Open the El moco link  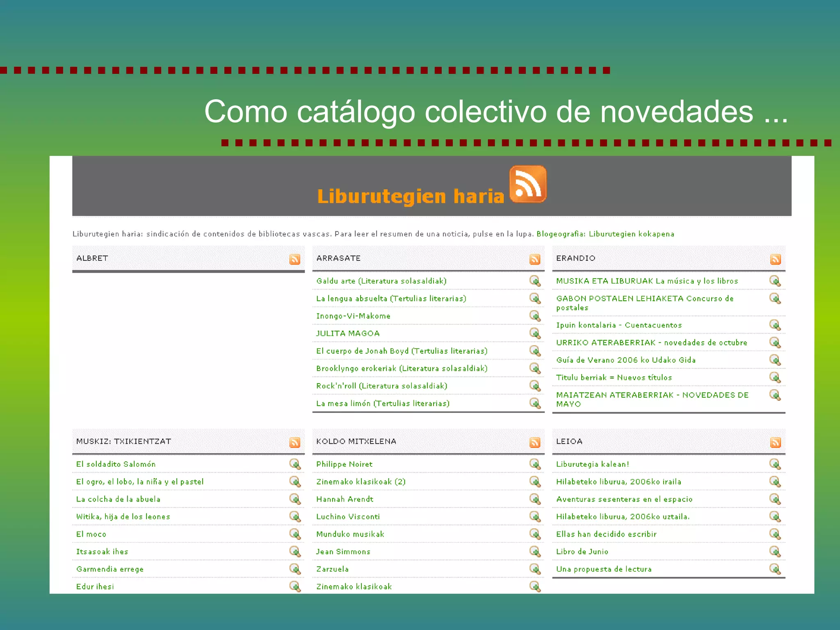[91, 534]
